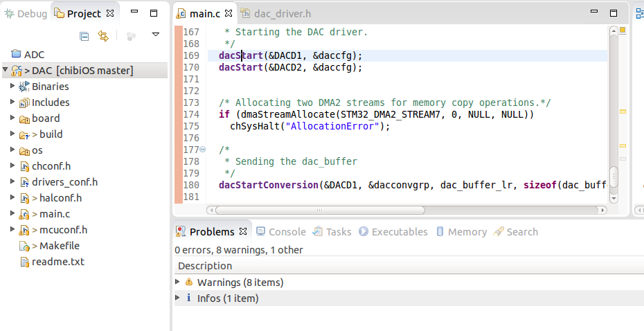
Task: Select readme.txt in the project tree
Action: pyautogui.click(x=58, y=262)
